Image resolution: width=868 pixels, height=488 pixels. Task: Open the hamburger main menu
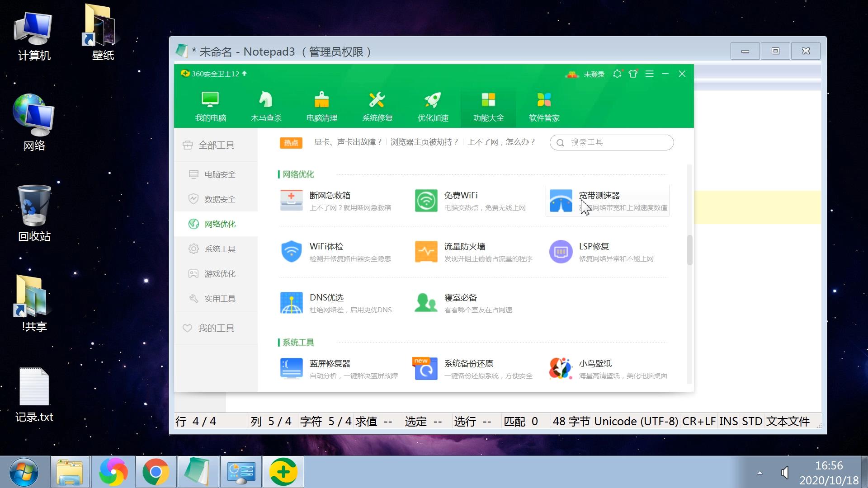click(x=650, y=74)
